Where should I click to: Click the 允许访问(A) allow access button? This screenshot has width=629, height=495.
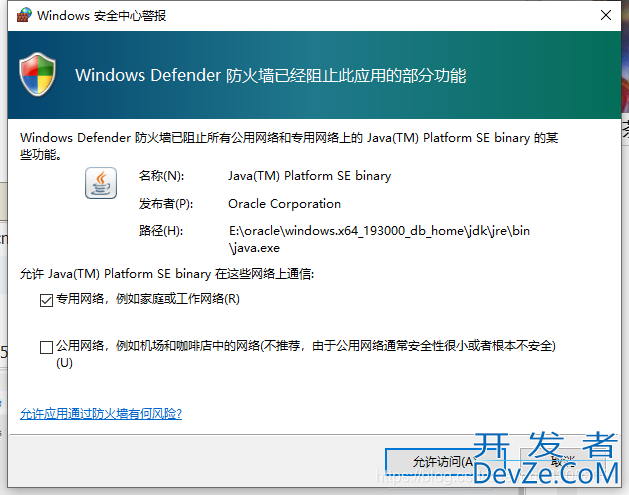(x=443, y=462)
